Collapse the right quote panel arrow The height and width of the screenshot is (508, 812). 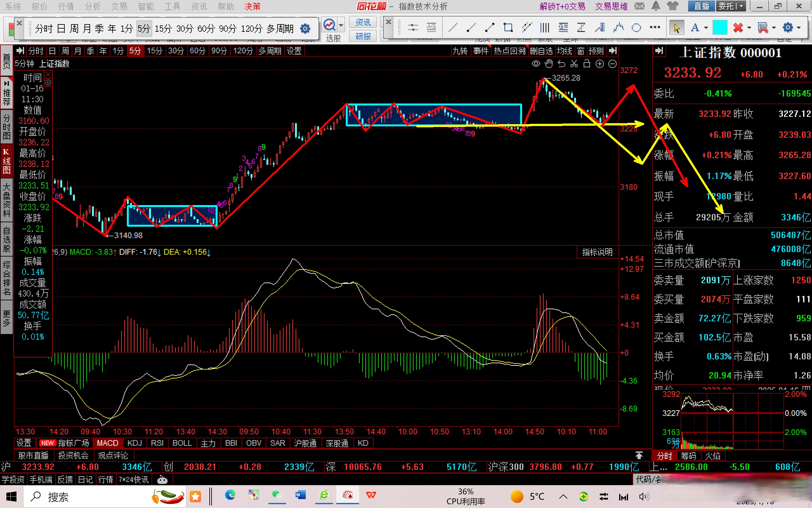[x=659, y=51]
